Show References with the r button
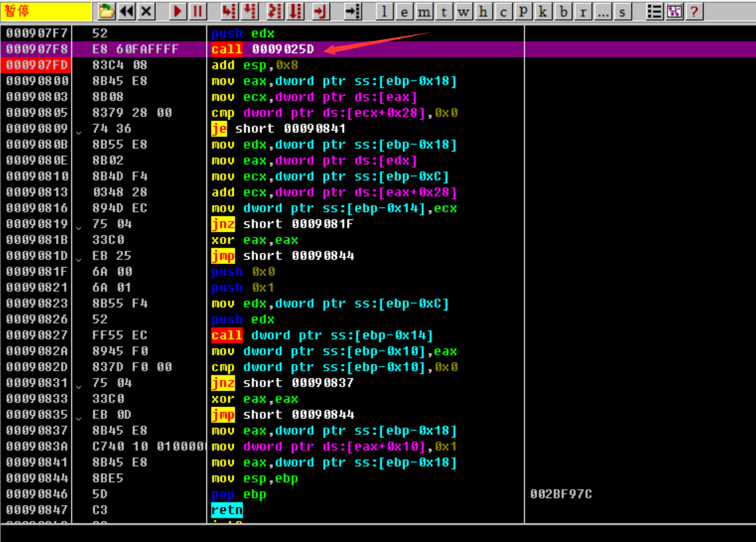Image resolution: width=756 pixels, height=542 pixels. 583,11
